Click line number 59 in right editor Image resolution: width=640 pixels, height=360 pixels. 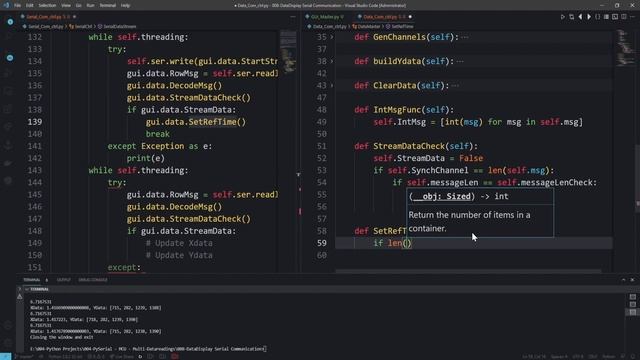[322, 243]
